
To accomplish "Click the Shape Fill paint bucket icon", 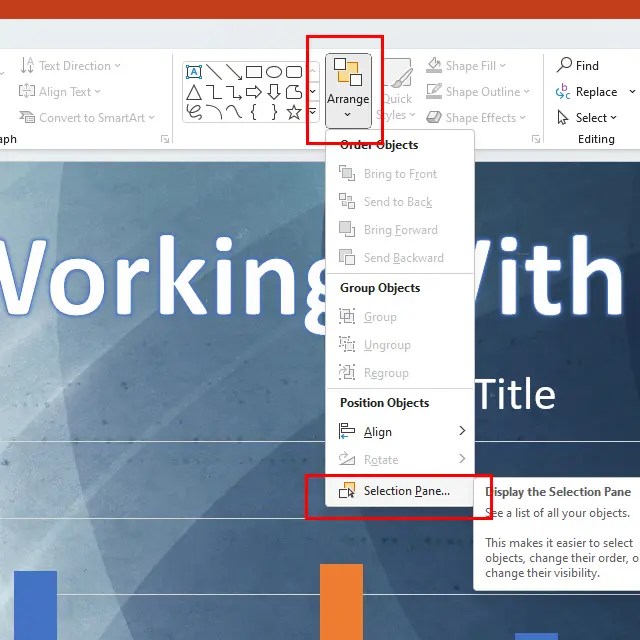I will [434, 65].
